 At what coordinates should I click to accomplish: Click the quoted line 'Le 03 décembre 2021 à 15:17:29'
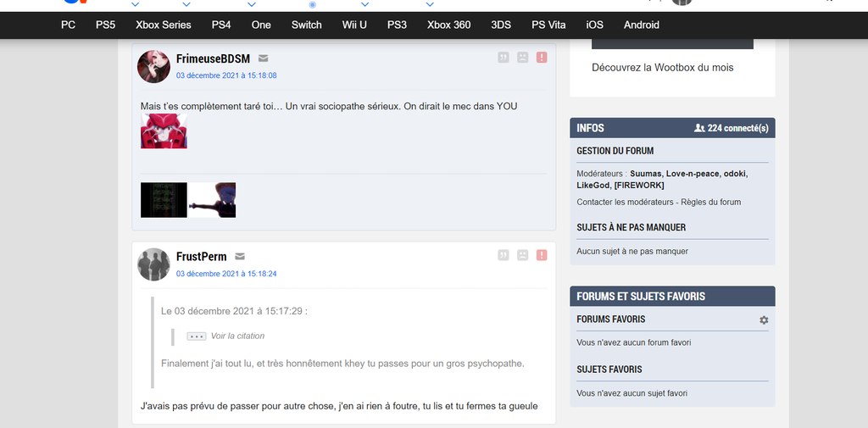[x=234, y=311]
